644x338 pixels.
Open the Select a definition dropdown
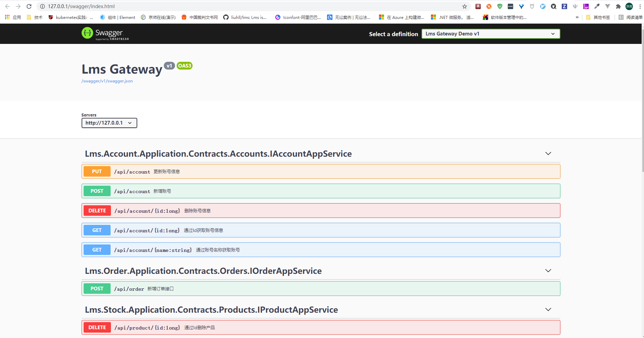pyautogui.click(x=491, y=34)
